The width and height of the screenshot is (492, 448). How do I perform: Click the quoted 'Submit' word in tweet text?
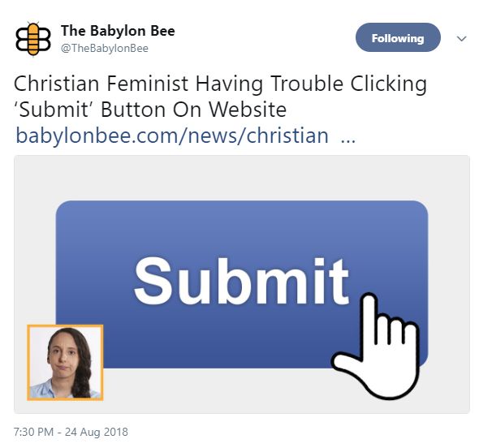coord(54,110)
